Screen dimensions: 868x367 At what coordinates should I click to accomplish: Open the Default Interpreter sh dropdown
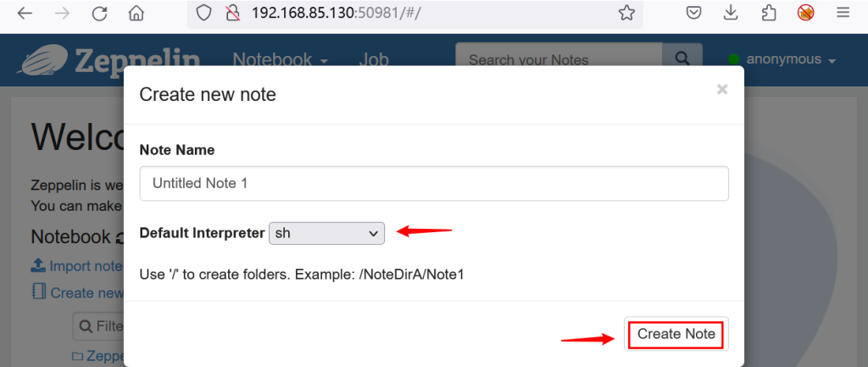click(x=326, y=234)
